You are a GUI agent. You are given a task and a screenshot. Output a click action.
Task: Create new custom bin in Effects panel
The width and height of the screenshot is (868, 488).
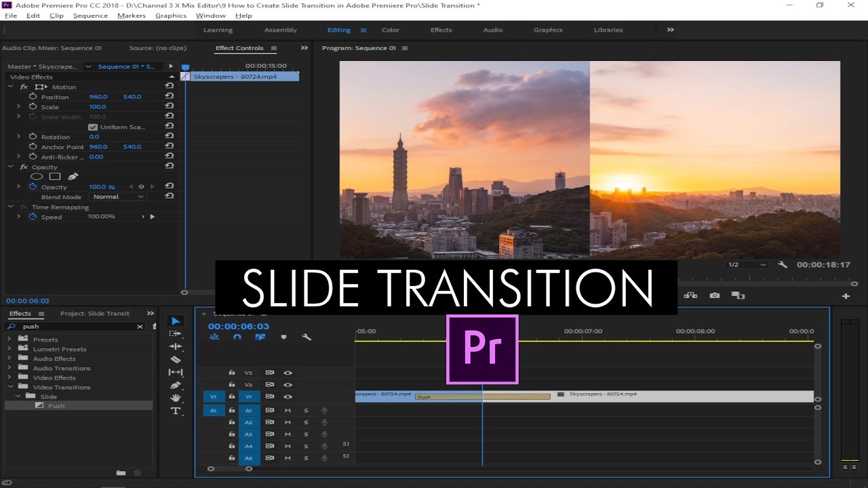point(121,472)
